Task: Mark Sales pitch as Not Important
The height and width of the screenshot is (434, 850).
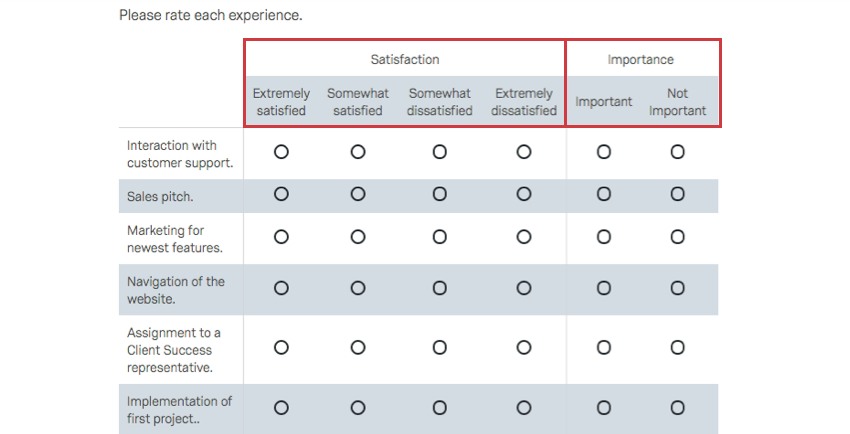Action: pos(678,195)
